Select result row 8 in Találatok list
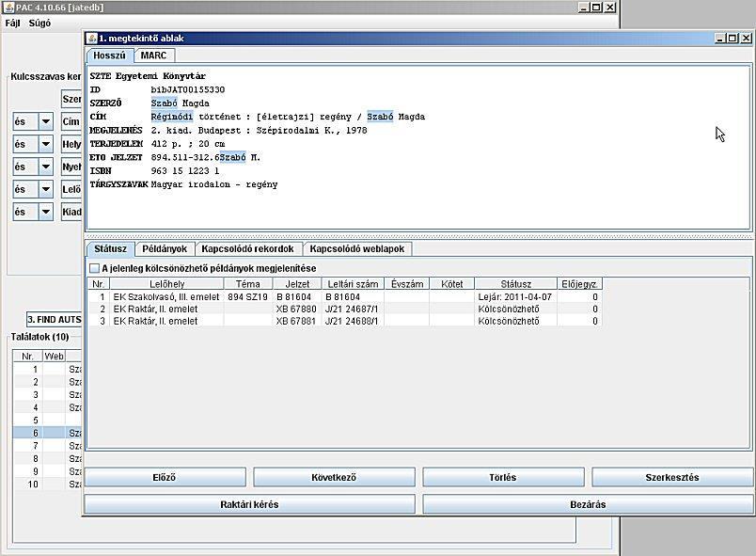The height and width of the screenshot is (556, 756). tap(47, 458)
